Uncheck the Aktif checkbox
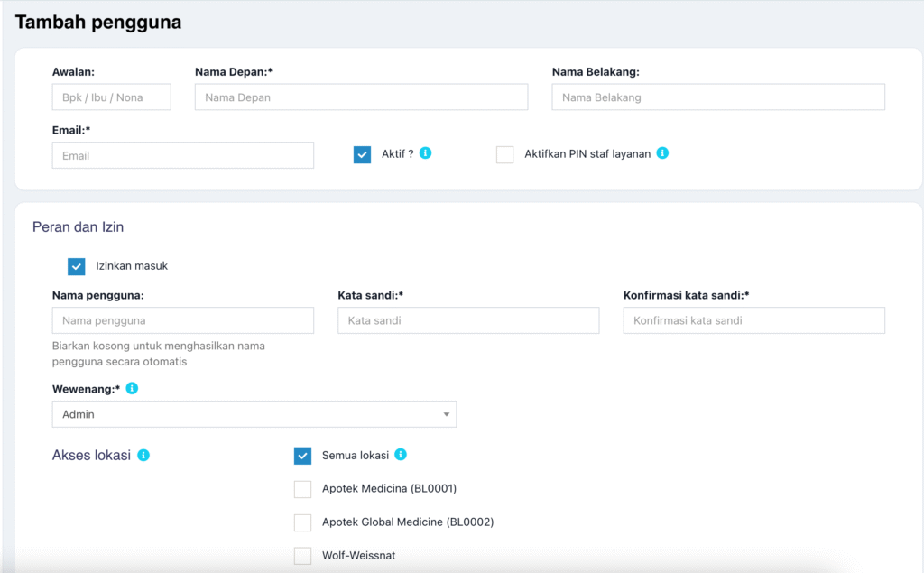The image size is (924, 573). point(363,155)
